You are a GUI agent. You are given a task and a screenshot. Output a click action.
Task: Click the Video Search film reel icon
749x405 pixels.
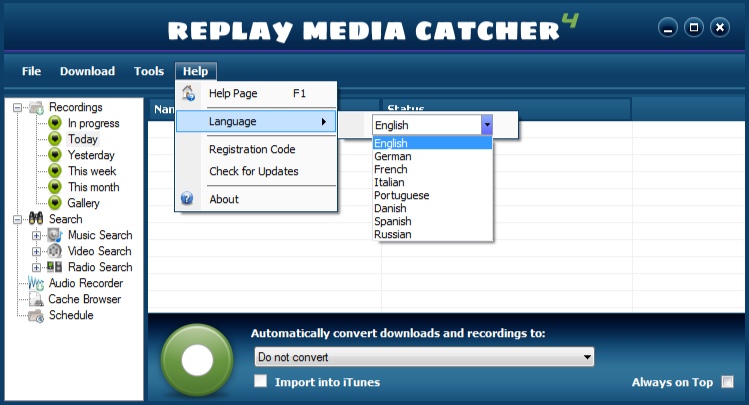[x=54, y=251]
